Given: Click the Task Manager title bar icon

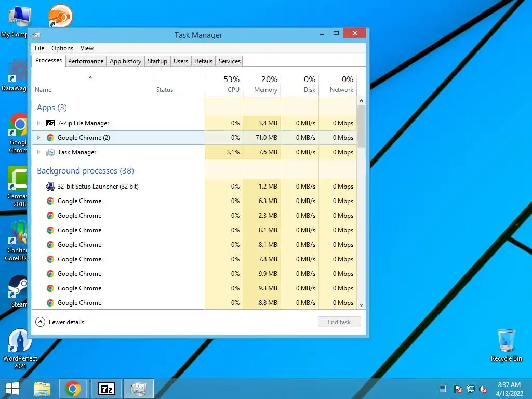Looking at the screenshot, I should click(37, 35).
